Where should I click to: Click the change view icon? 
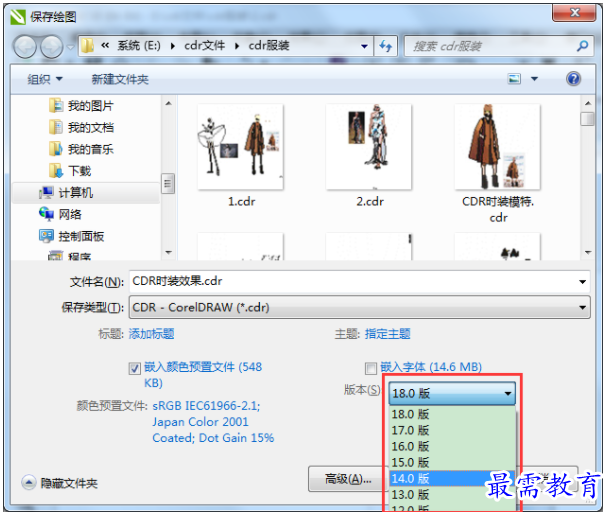pos(514,79)
